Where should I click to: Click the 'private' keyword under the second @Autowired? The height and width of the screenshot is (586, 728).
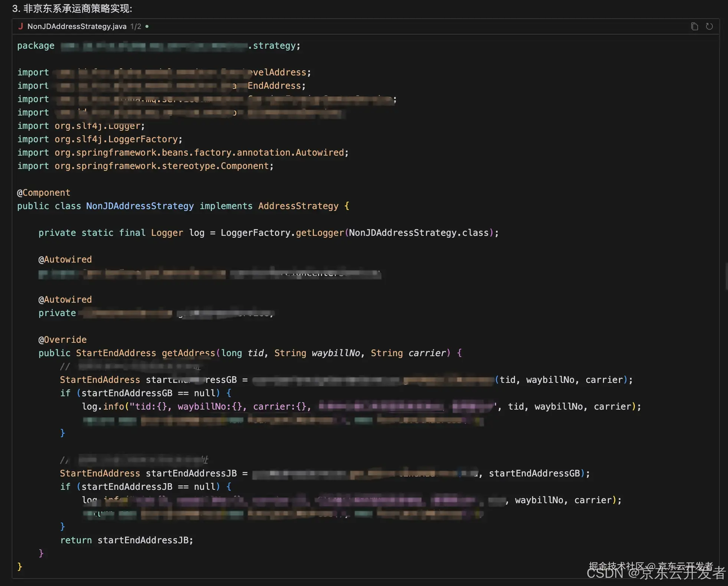point(57,313)
